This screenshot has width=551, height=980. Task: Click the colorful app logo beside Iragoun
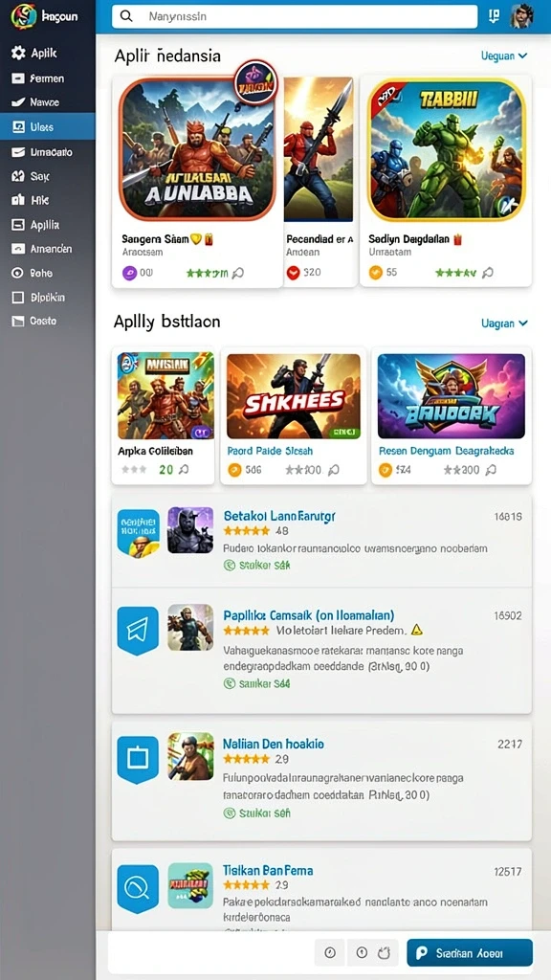[24, 16]
